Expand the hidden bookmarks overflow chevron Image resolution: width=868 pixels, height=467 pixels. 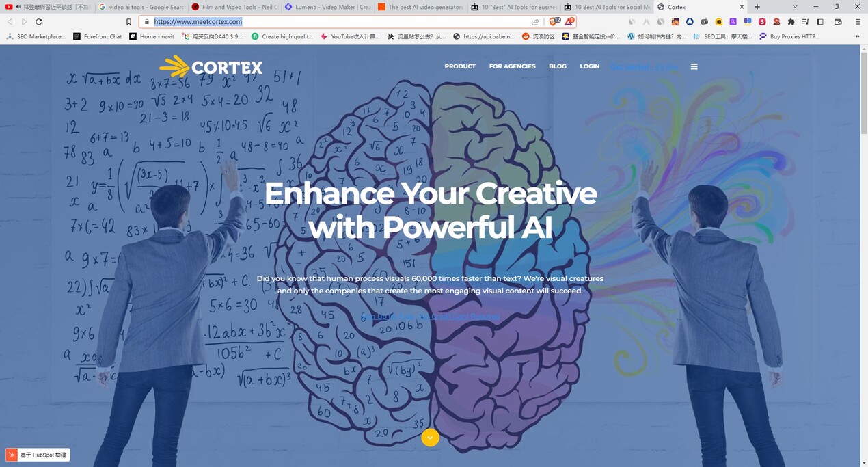coord(856,36)
